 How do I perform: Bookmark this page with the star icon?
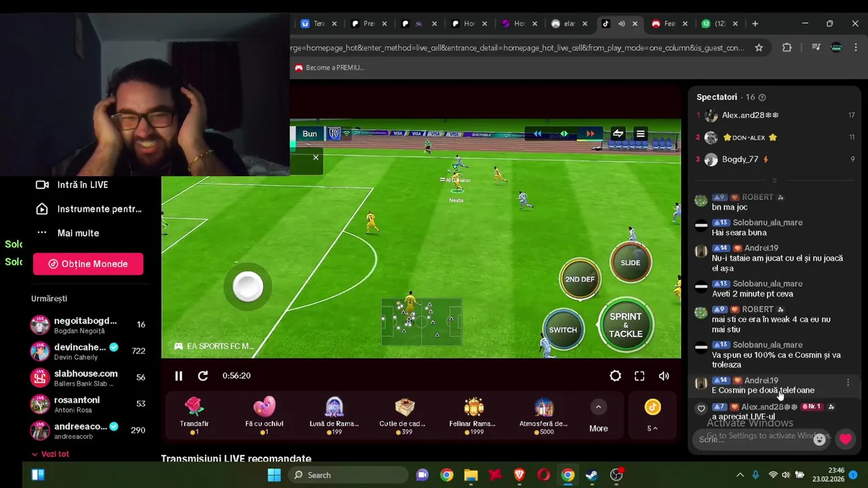point(759,47)
